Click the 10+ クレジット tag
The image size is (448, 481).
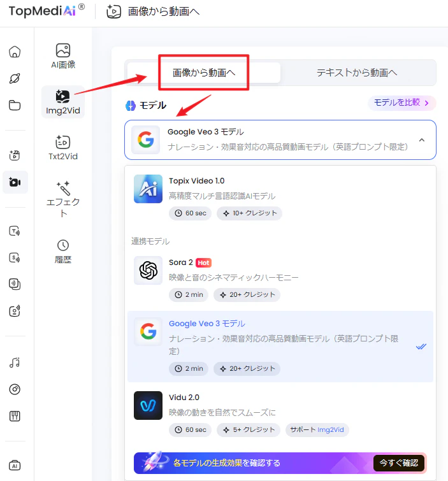[249, 213]
